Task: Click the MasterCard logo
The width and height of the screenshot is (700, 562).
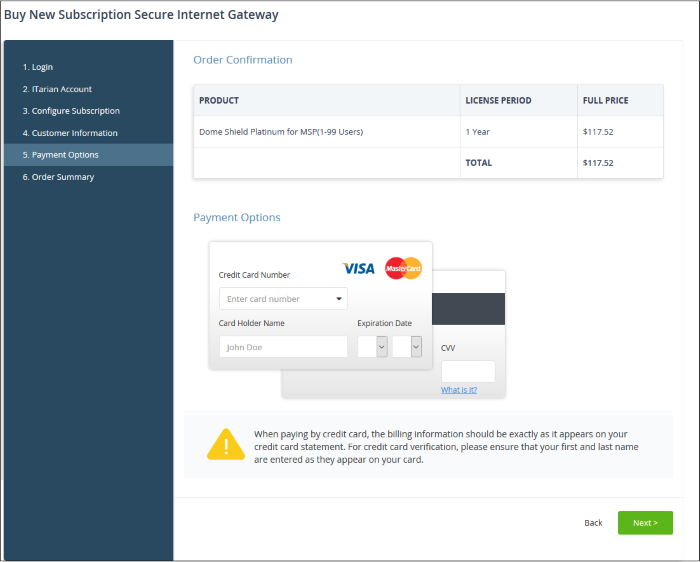Action: tap(403, 268)
